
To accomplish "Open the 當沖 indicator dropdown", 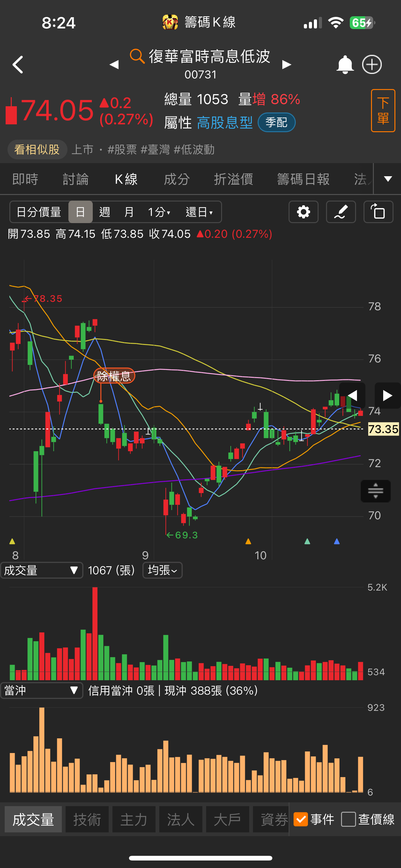I will click(x=42, y=691).
